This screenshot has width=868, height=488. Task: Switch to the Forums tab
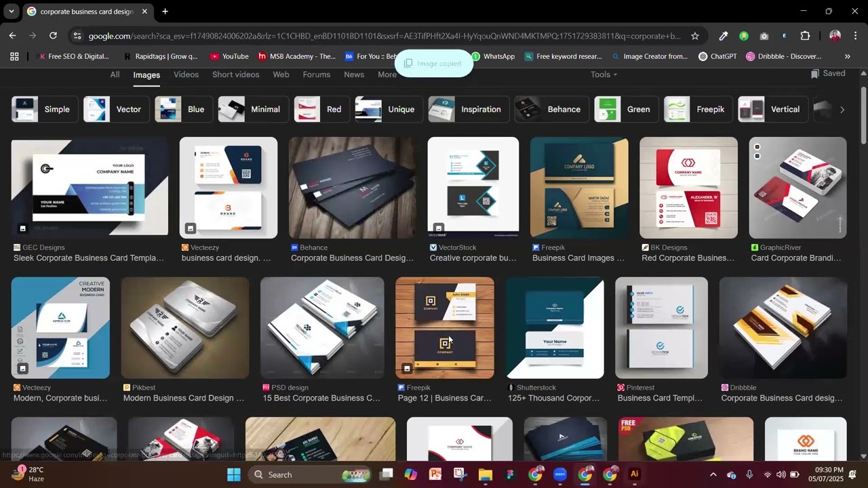317,75
